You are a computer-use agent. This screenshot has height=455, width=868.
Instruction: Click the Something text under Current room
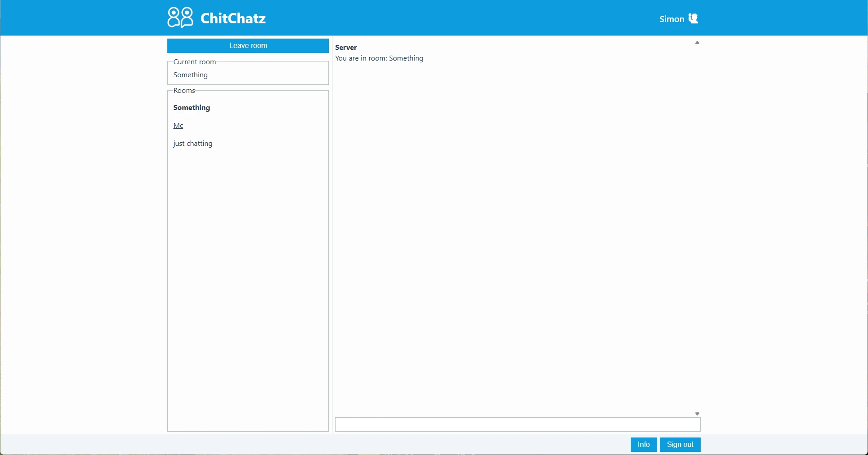[x=191, y=75]
